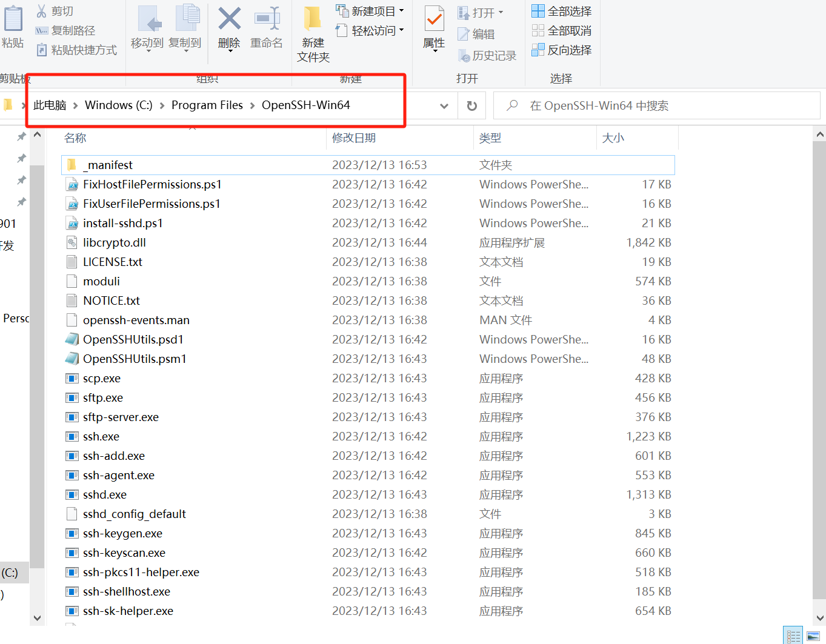Image resolution: width=826 pixels, height=644 pixels.
Task: Click the 删除 (delete) X icon
Action: (x=229, y=19)
